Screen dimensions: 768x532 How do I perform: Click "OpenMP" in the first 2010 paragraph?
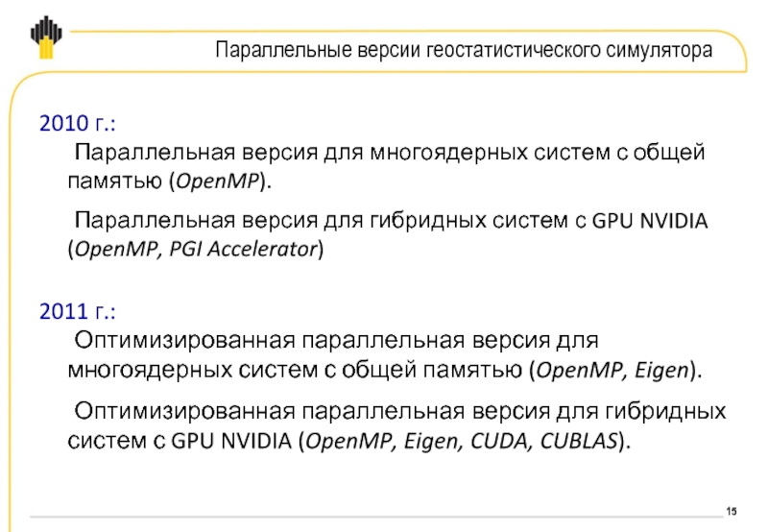(x=218, y=181)
